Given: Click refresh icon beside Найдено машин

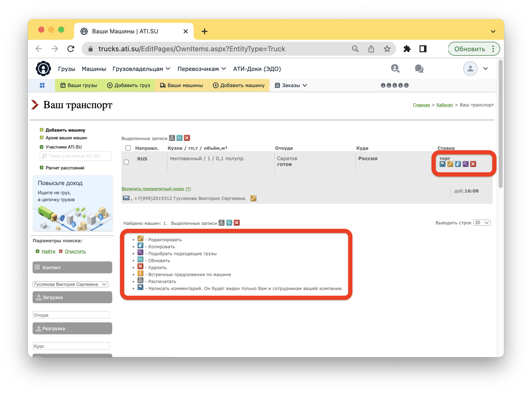Looking at the screenshot, I should [x=229, y=223].
